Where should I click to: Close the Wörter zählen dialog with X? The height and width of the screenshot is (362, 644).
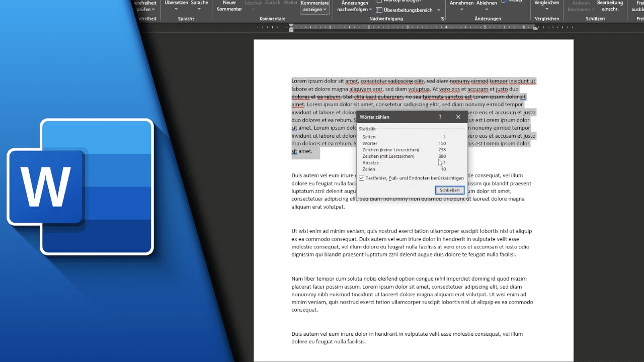point(458,117)
